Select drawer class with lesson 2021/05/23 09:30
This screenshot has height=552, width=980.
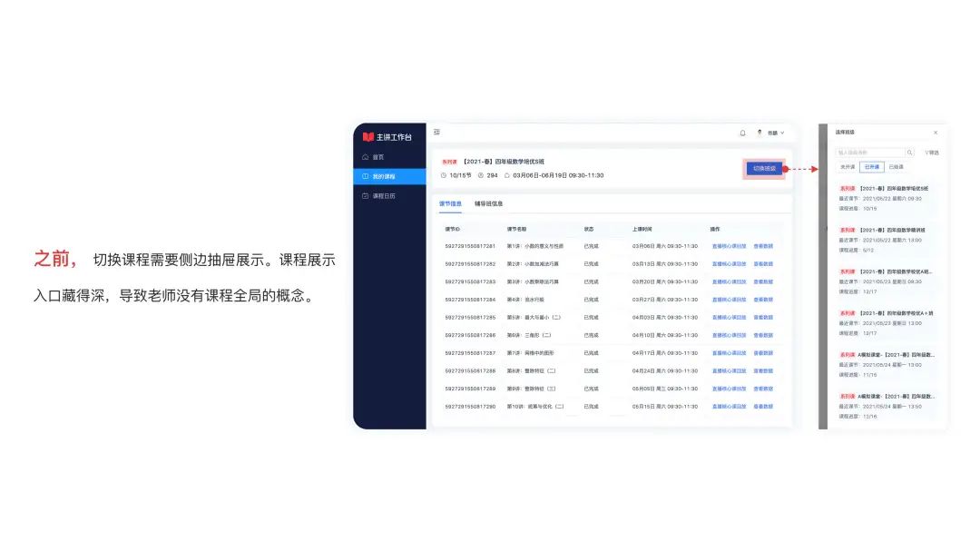pos(886,281)
